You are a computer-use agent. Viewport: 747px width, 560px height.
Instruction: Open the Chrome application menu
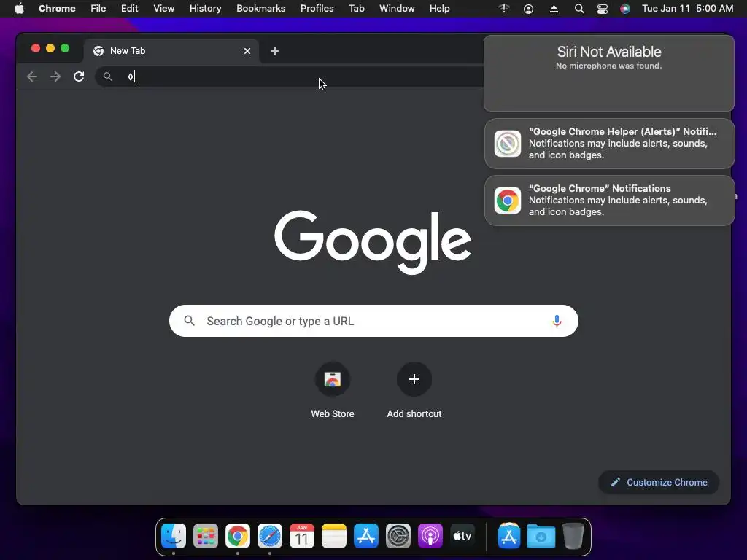[x=57, y=9]
